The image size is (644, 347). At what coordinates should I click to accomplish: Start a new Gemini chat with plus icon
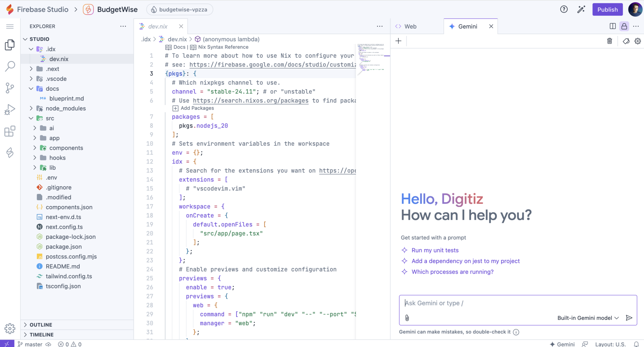(x=398, y=41)
